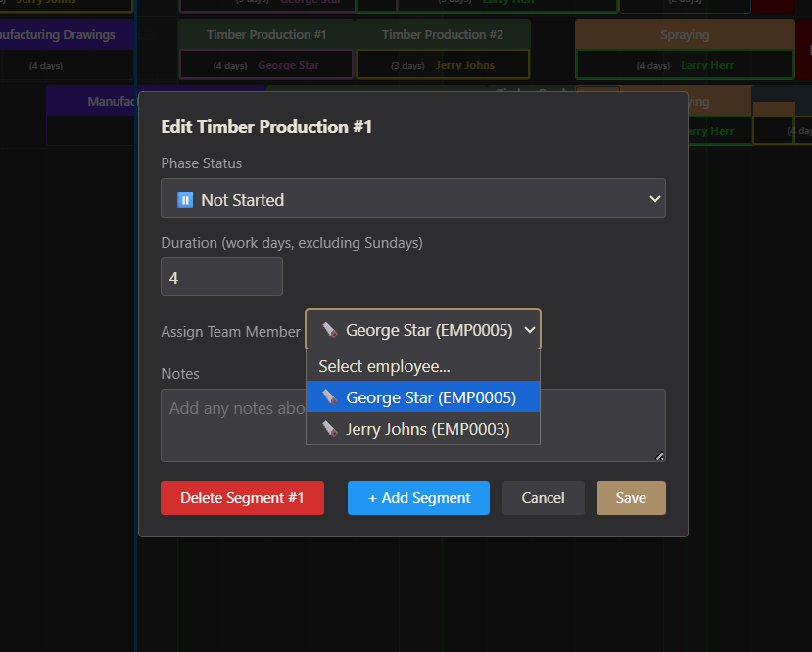Select the Timber Production #2 phase bar
This screenshot has height=652, width=812.
click(443, 35)
